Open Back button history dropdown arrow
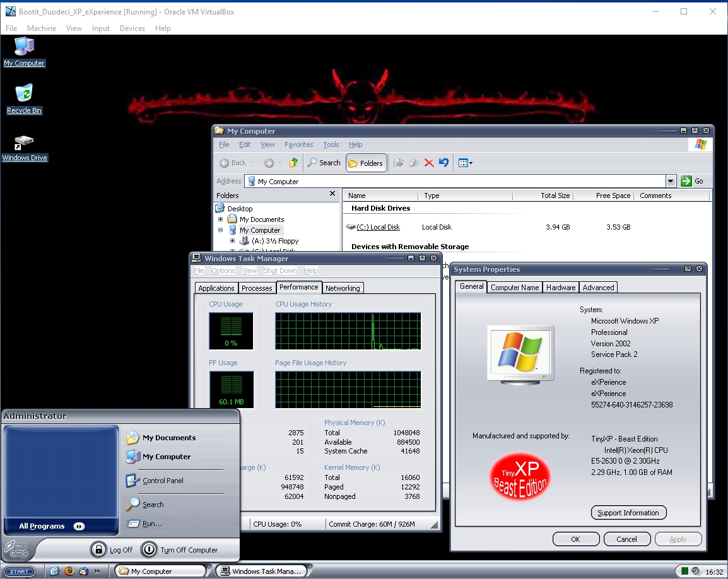This screenshot has width=728, height=579. pos(252,163)
